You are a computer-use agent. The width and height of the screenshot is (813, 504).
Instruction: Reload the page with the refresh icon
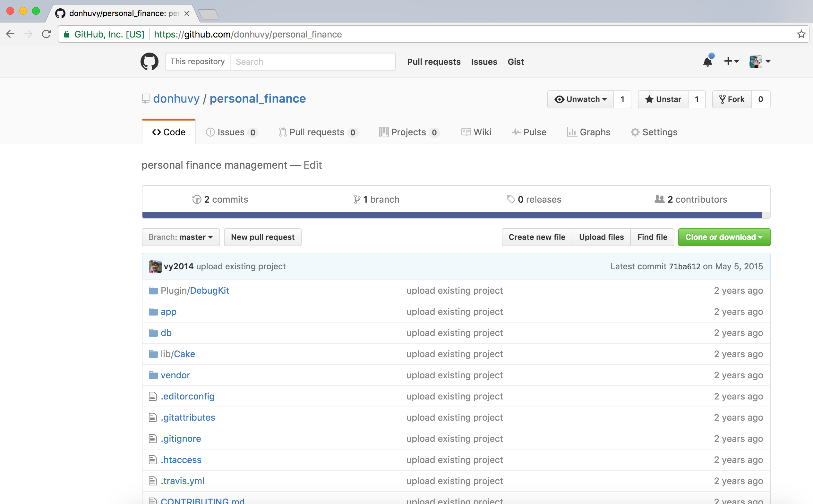tap(46, 34)
